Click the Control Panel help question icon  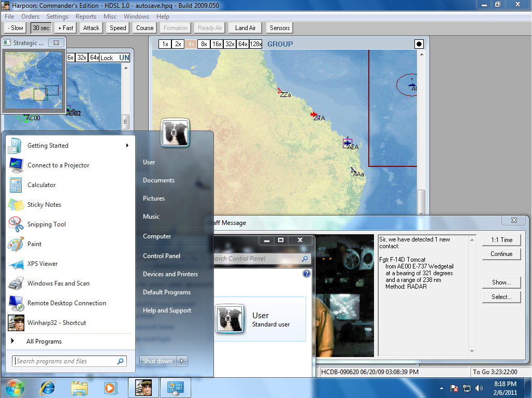[306, 274]
